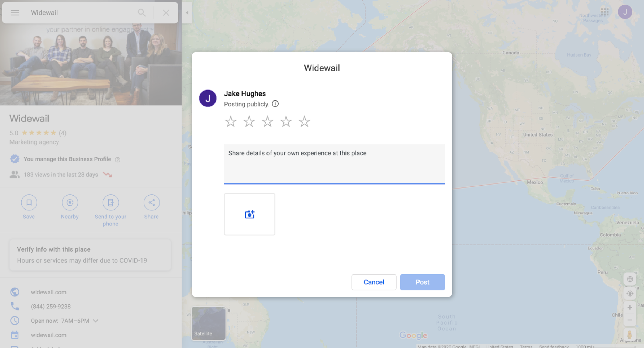Click the globe view map control
The width and height of the screenshot is (644, 348).
click(630, 279)
